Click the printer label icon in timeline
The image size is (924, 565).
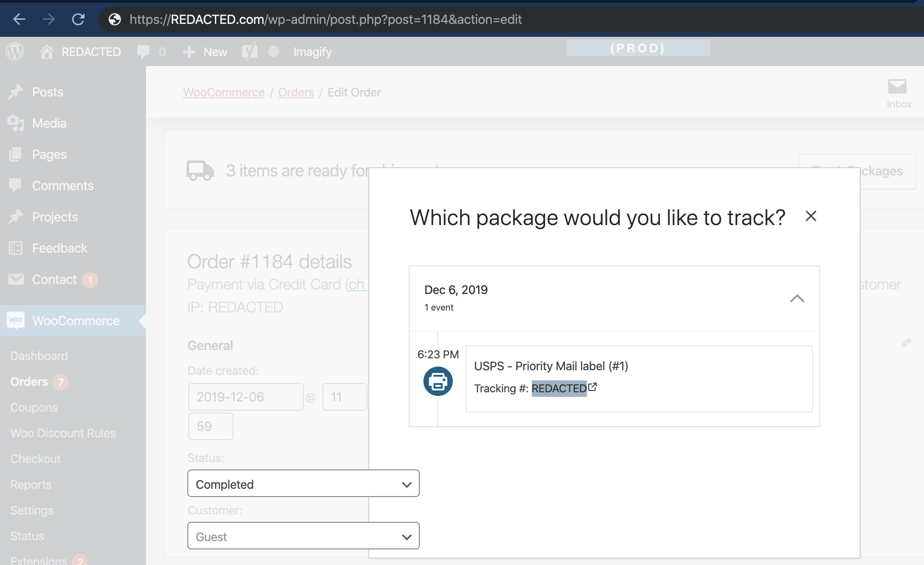click(438, 381)
